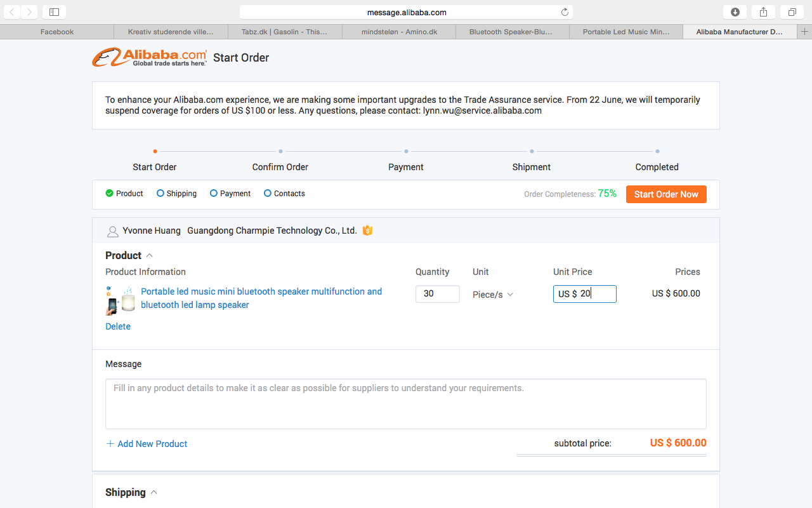Jump to the Product section in the step bar
The width and height of the screenshot is (812, 508).
point(124,194)
